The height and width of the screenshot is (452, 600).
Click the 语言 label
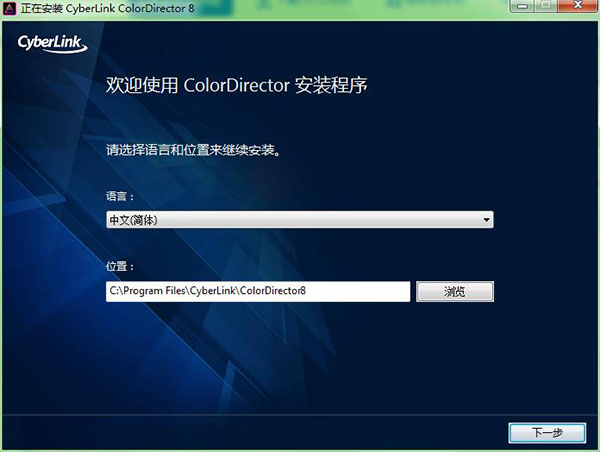pyautogui.click(x=120, y=196)
